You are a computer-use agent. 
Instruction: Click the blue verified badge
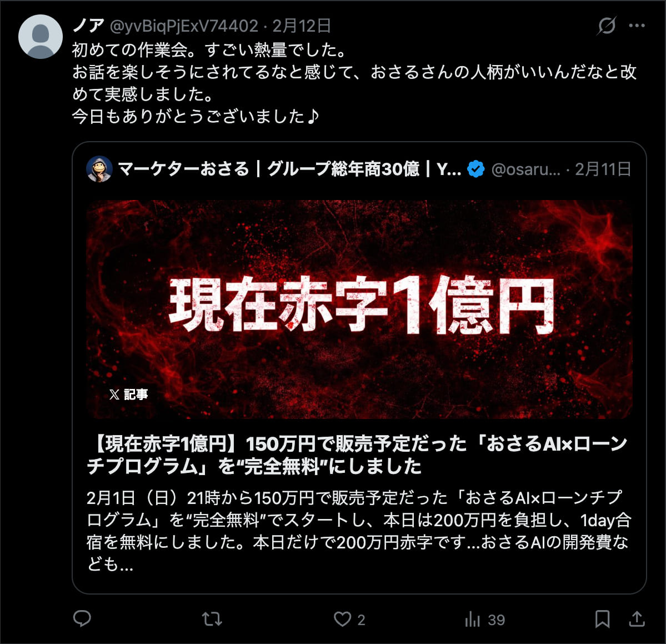click(475, 169)
